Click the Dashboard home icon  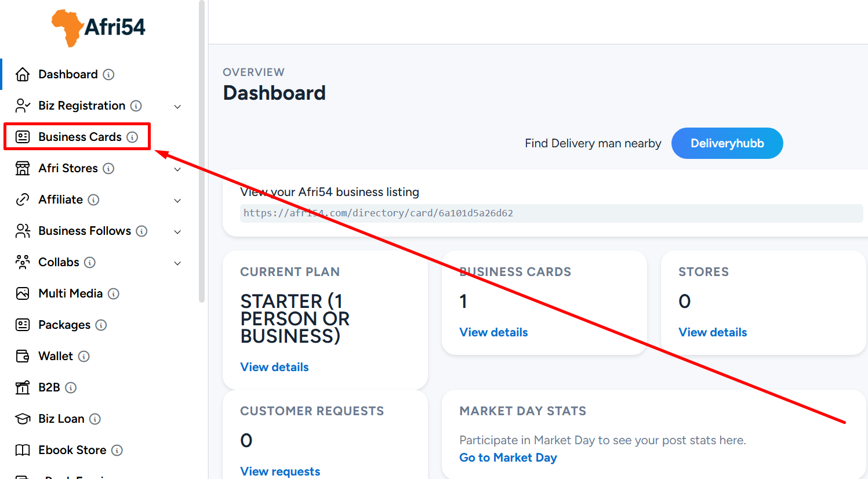(23, 74)
